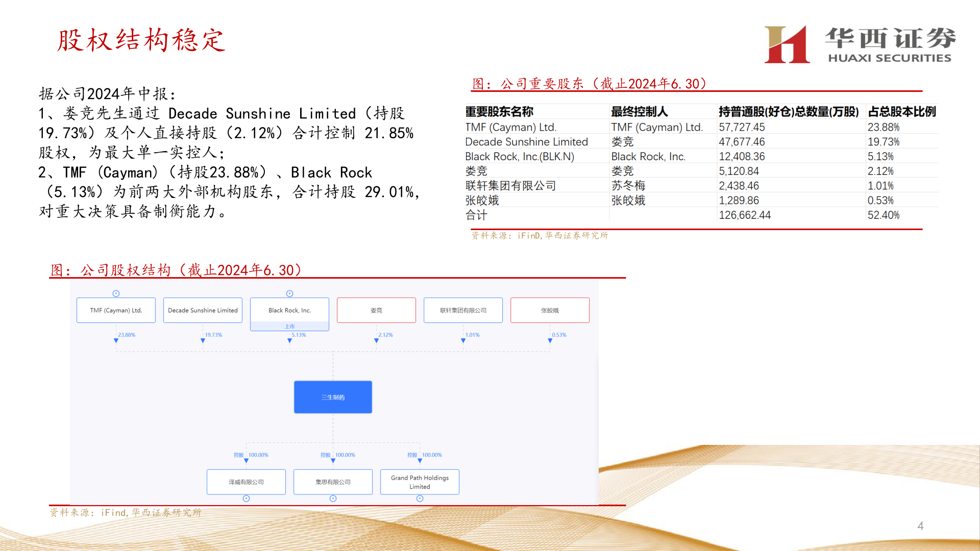Select the 娄竞 shareholder node

point(376,310)
